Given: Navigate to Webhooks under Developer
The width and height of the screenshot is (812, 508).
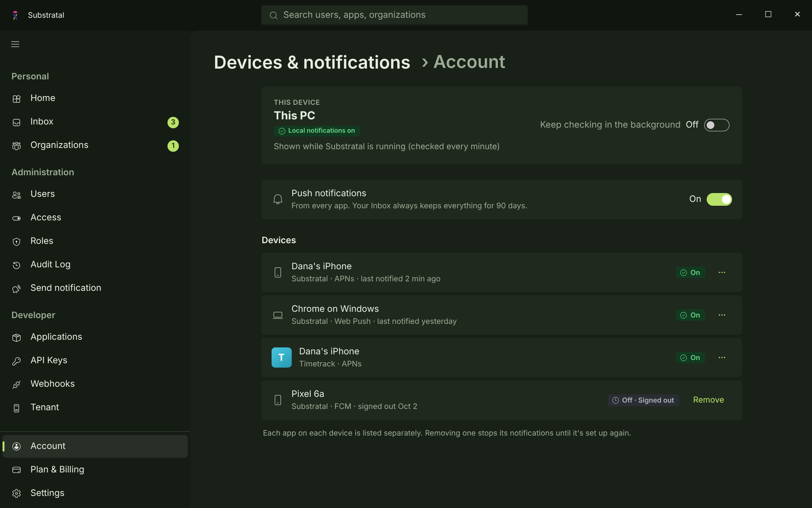Looking at the screenshot, I should point(95,384).
